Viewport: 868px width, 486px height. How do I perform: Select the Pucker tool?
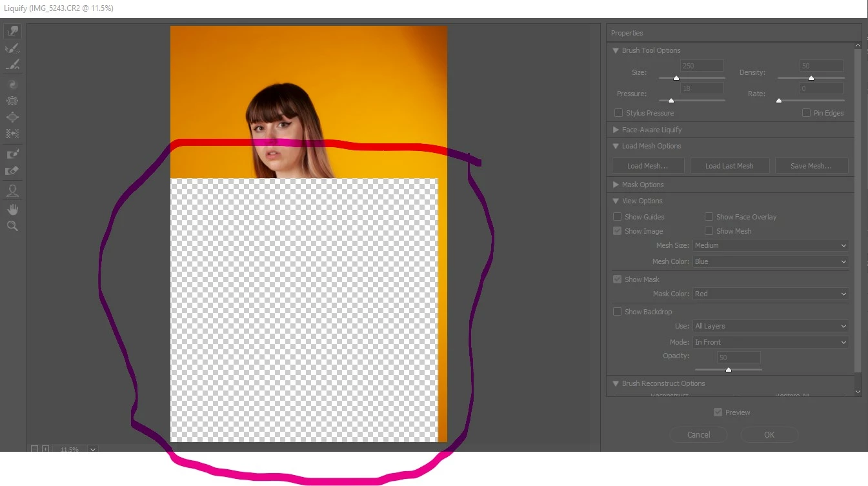click(x=12, y=101)
